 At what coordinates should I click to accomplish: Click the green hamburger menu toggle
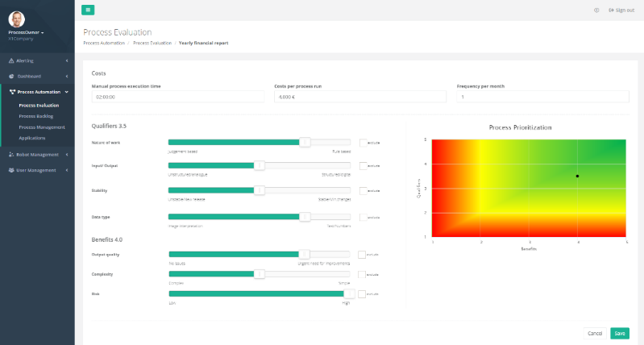89,10
